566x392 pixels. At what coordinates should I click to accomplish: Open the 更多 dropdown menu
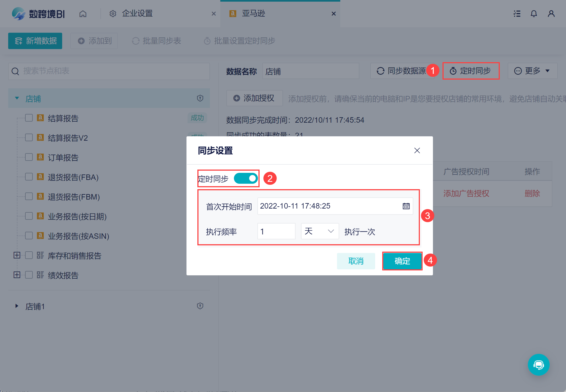[x=532, y=71]
